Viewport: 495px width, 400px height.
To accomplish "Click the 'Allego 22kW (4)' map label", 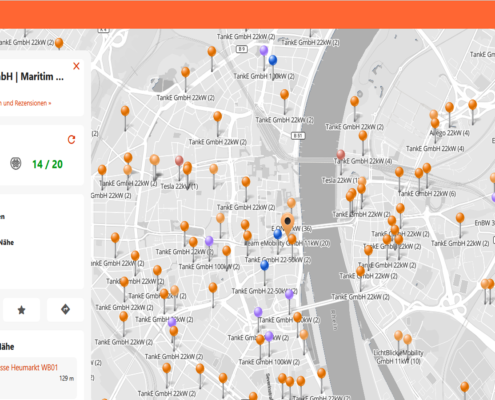I will [449, 133].
